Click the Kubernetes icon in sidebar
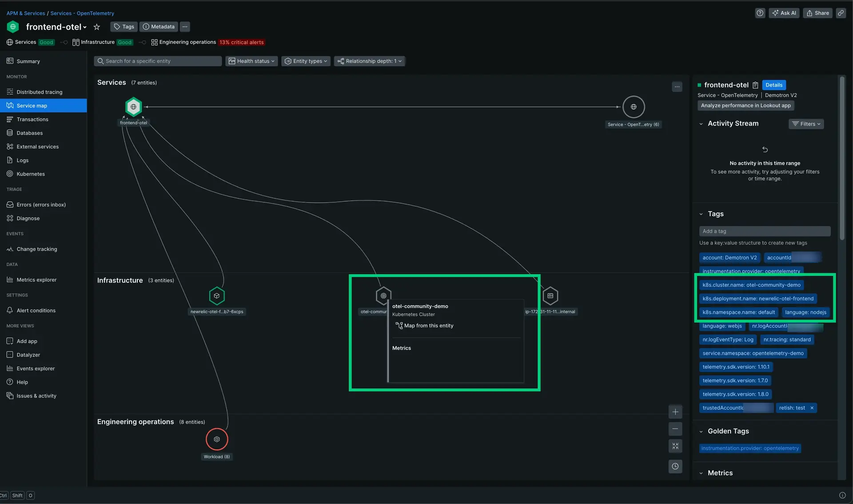 tap(9, 174)
